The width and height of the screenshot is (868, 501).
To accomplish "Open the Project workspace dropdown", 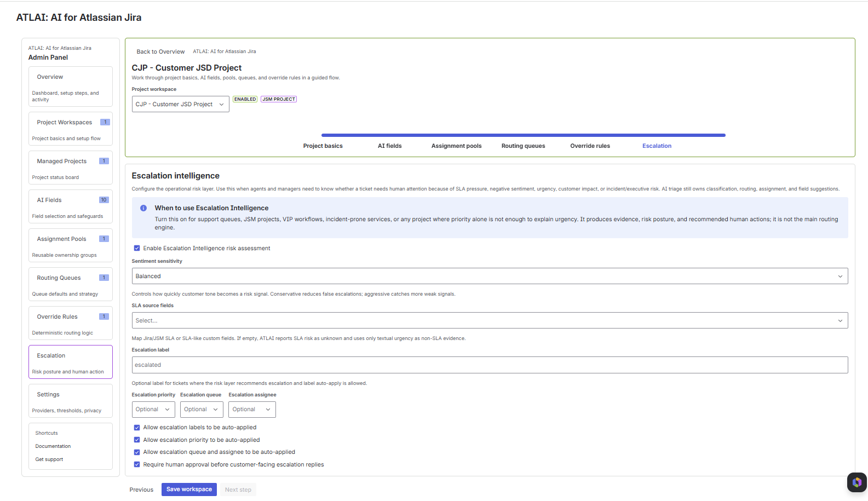I will click(x=181, y=104).
